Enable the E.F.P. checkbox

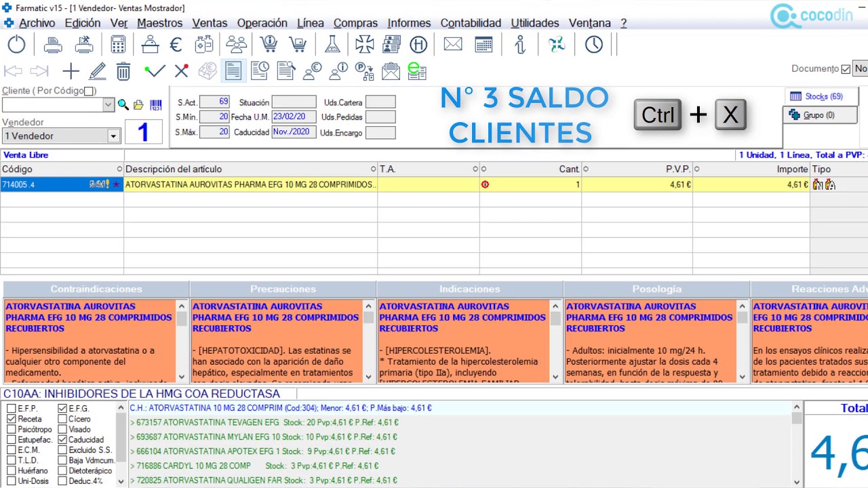[x=11, y=409]
